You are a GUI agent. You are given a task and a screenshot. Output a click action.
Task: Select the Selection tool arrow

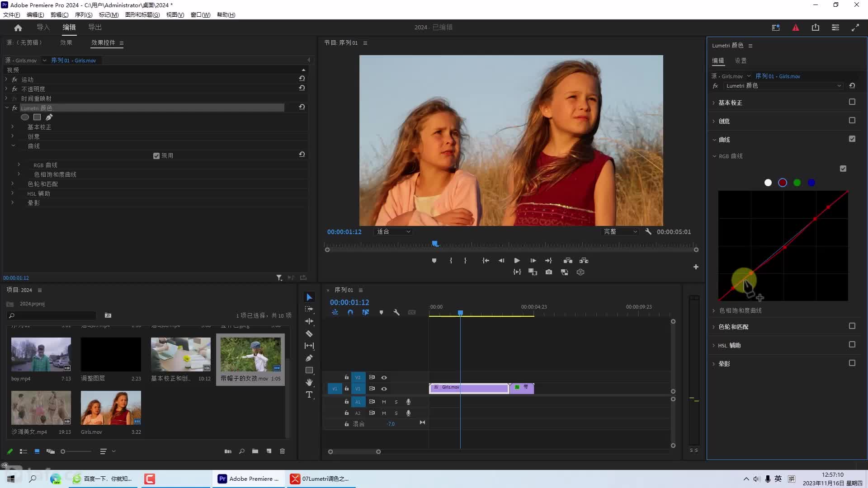click(309, 297)
